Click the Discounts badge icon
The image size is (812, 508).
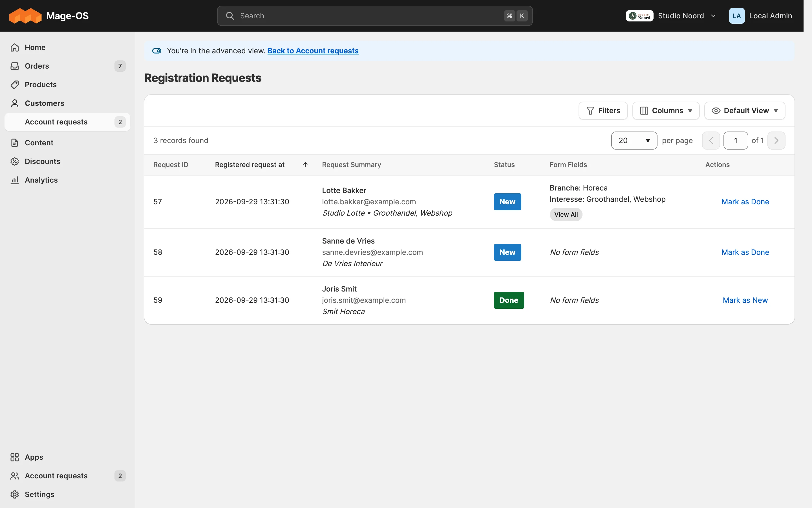pyautogui.click(x=15, y=161)
